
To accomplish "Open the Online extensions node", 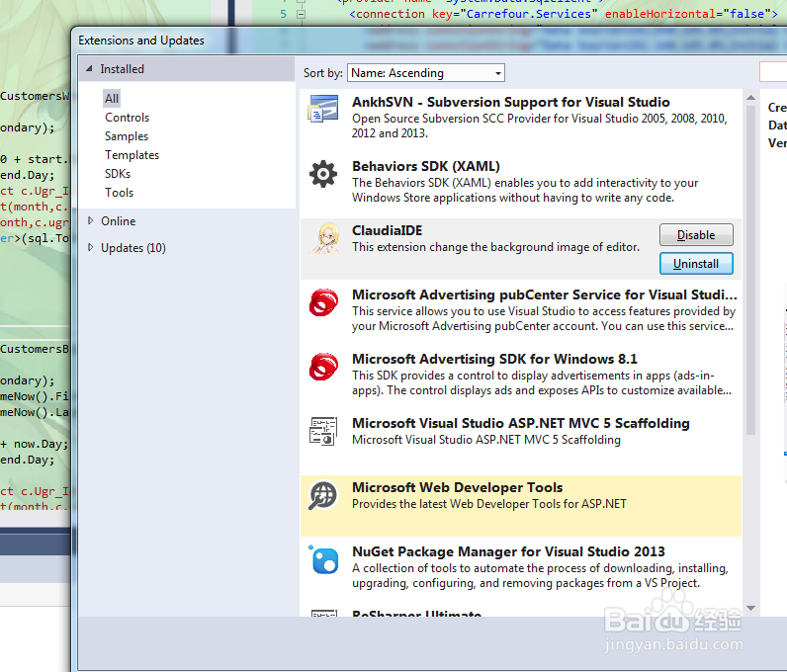I will tap(119, 221).
